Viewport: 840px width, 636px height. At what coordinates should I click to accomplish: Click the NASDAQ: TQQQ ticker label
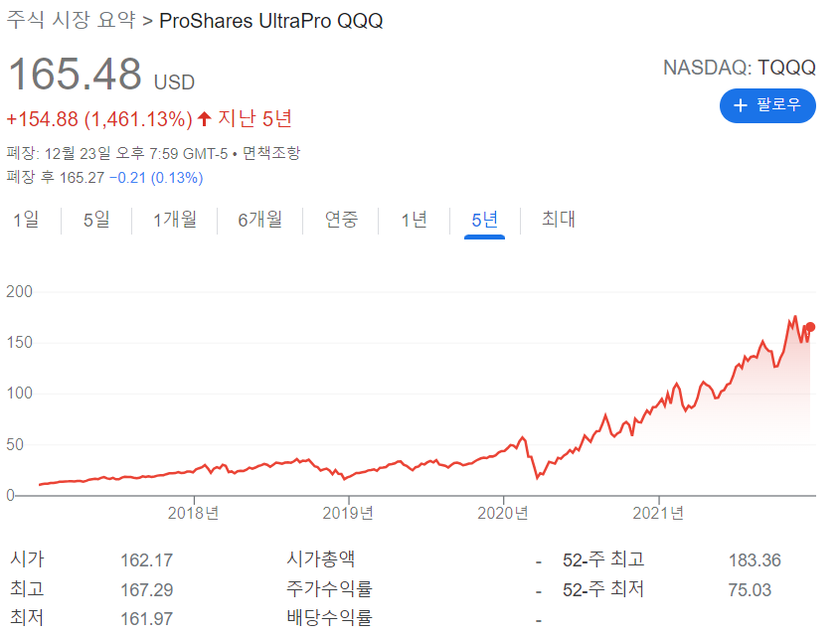coord(740,68)
